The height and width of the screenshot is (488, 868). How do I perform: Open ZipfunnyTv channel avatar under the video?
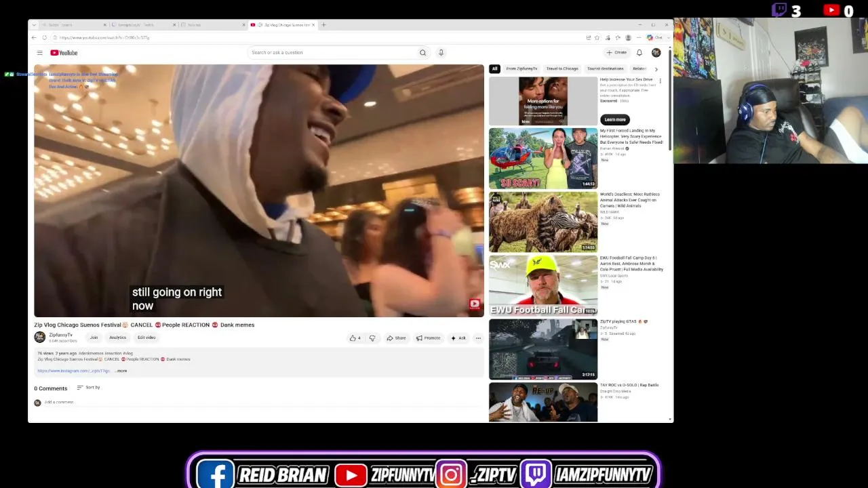pyautogui.click(x=40, y=337)
